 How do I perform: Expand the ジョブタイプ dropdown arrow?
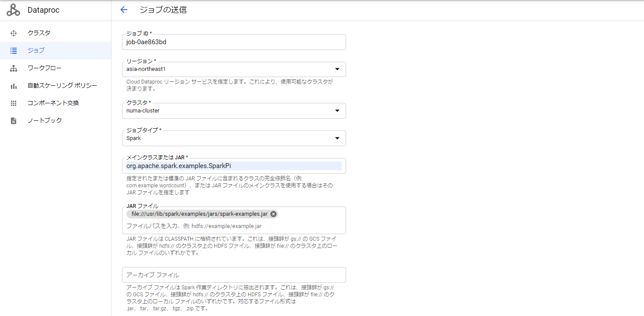(337, 138)
